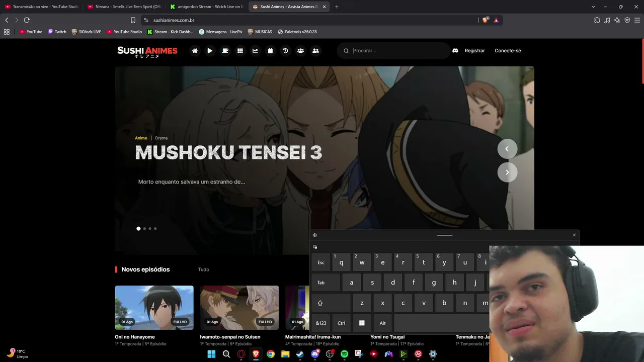
Task: Open Brave Shields lion icon in address bar
Action: (x=485, y=20)
